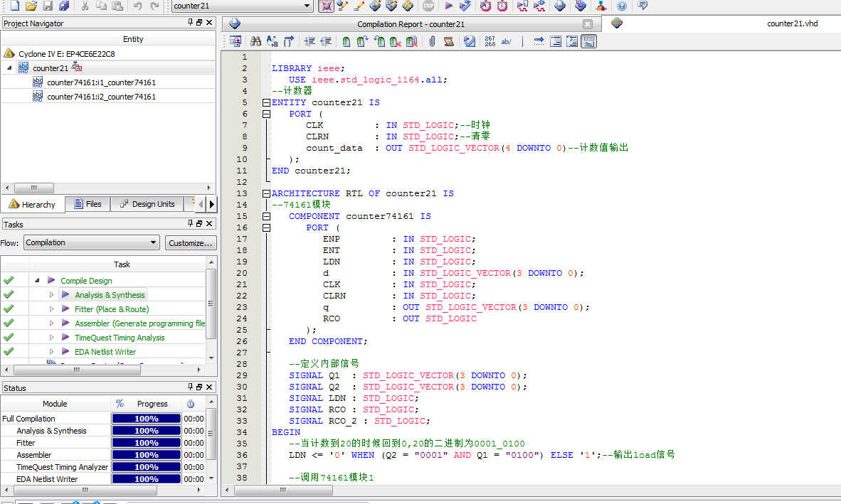
Task: Open the counter21 project dropdown
Action: point(307,6)
